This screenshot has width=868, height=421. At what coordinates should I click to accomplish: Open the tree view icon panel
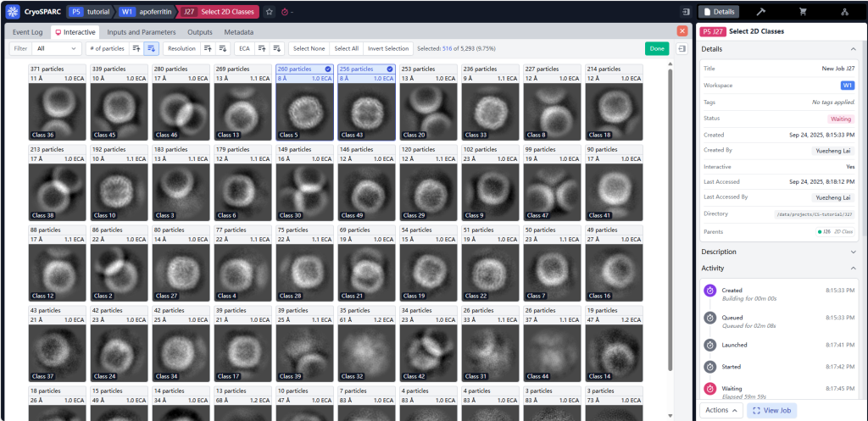(844, 12)
